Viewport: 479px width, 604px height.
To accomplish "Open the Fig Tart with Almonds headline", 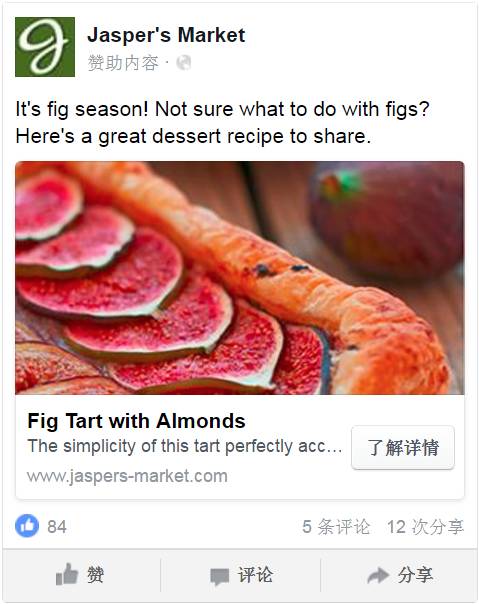I will 136,421.
